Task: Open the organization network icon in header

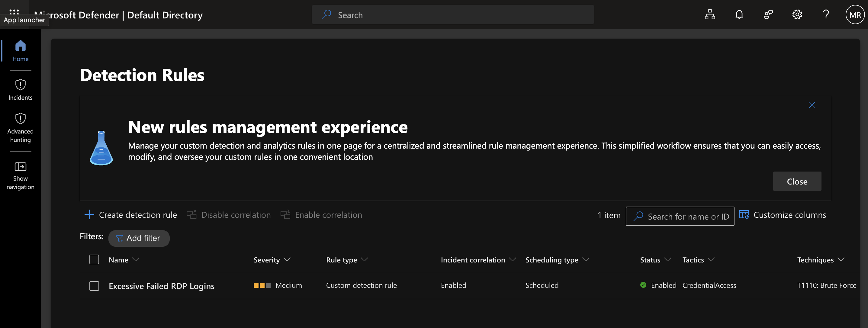Action: pos(710,14)
